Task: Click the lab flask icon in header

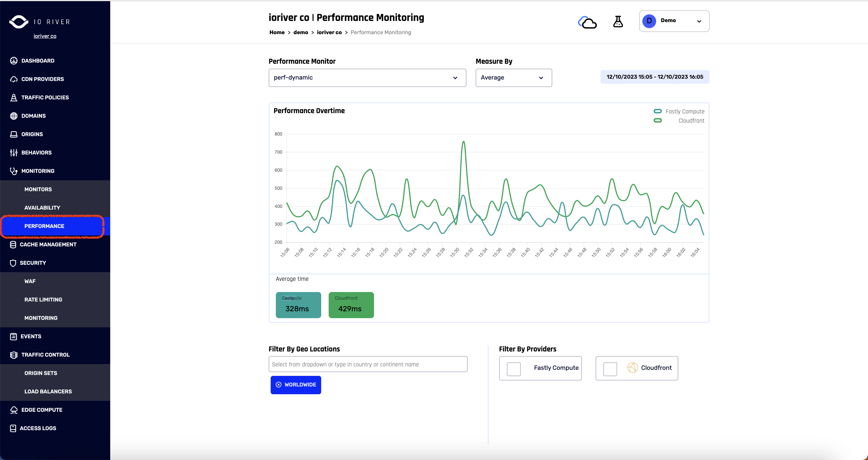Action: 618,22
